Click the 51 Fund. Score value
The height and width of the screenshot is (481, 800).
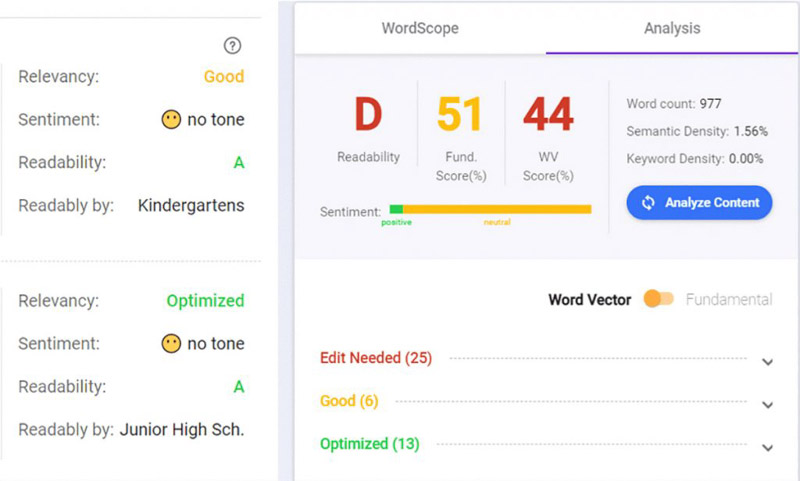460,116
